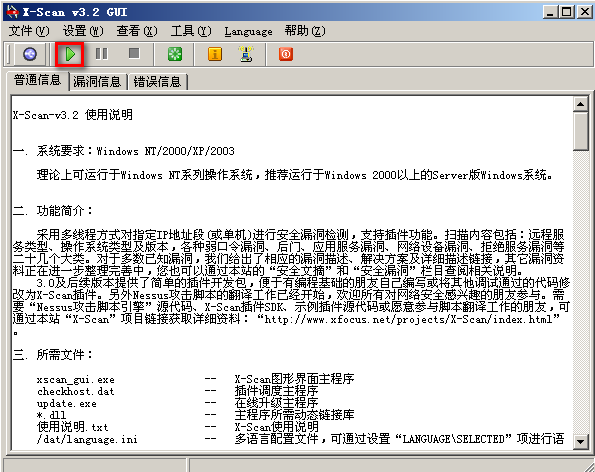Click the update.exe file name
The width and height of the screenshot is (595, 472).
67,403
